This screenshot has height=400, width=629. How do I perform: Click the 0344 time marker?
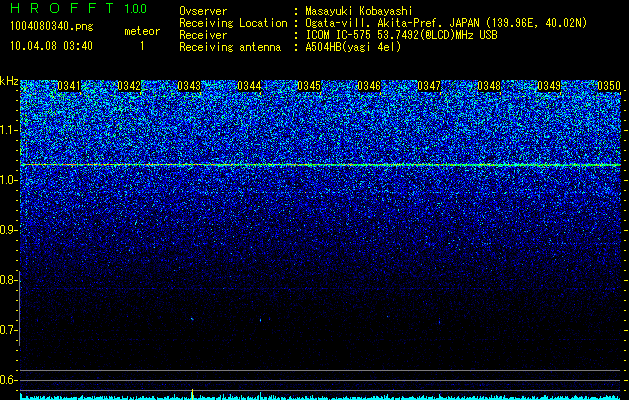(249, 86)
